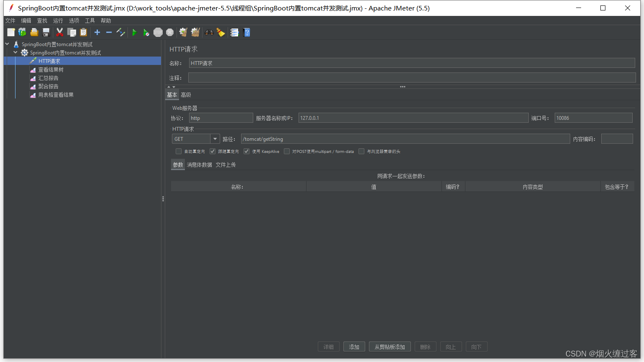The width and height of the screenshot is (644, 362).
Task: Select 查看结果树 in the tree
Action: click(51, 70)
